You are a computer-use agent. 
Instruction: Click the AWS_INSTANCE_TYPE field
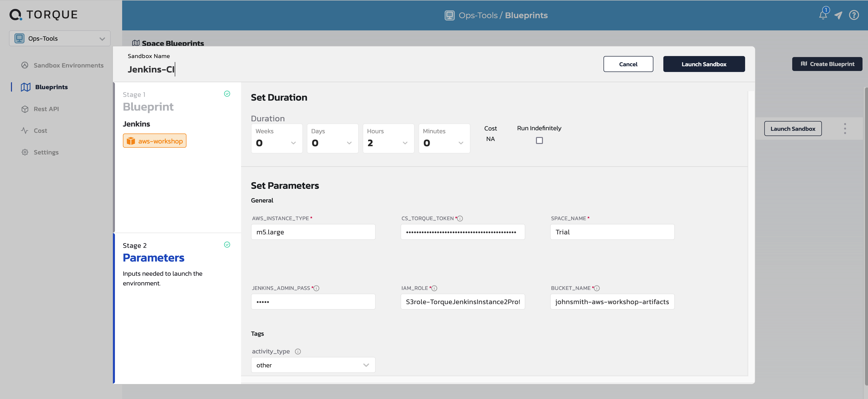point(313,232)
